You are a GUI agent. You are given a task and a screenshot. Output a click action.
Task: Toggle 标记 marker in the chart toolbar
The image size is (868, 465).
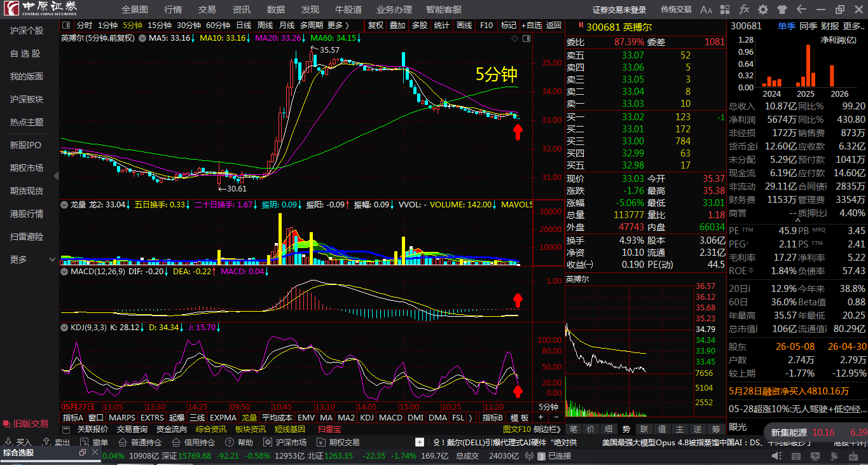tap(508, 25)
